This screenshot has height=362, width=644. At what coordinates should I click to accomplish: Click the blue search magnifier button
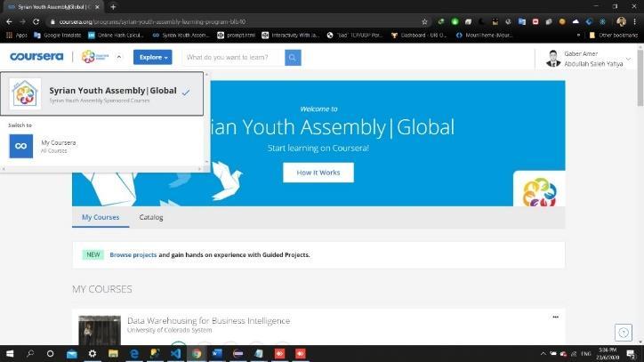(x=293, y=58)
